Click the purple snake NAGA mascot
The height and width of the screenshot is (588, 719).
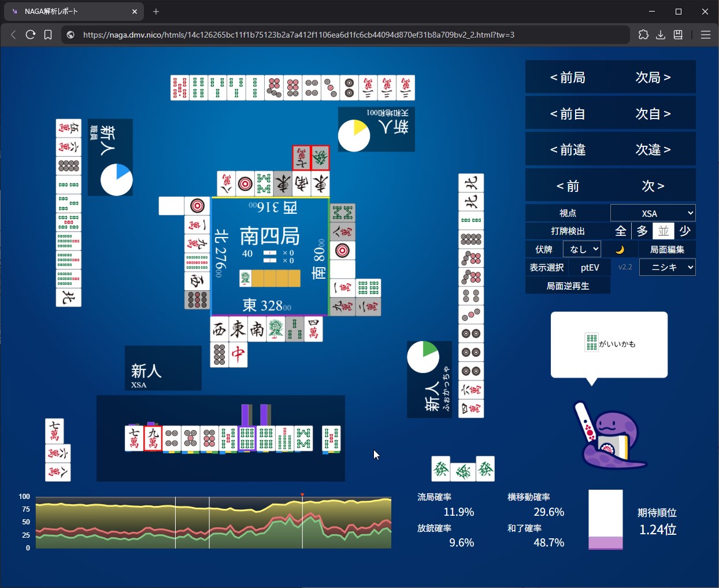(x=610, y=437)
